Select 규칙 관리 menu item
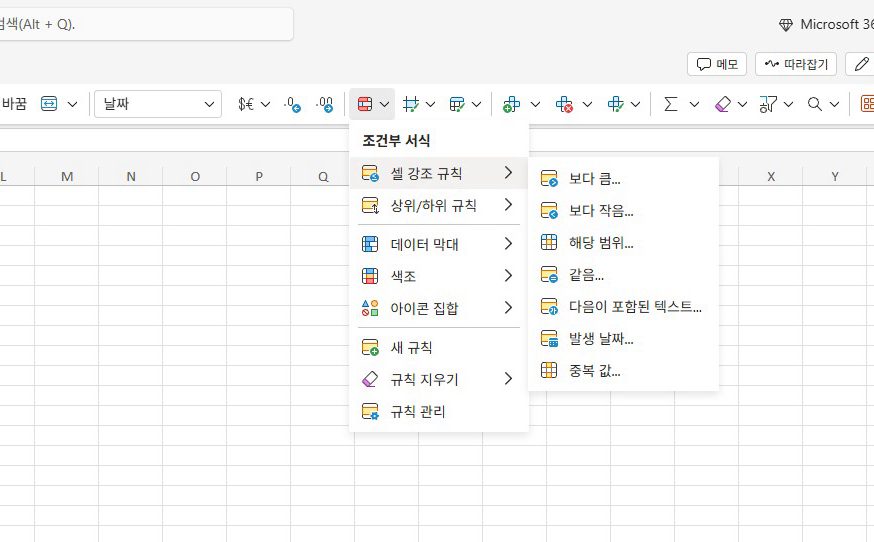Image resolution: width=874 pixels, height=542 pixels. (439, 412)
